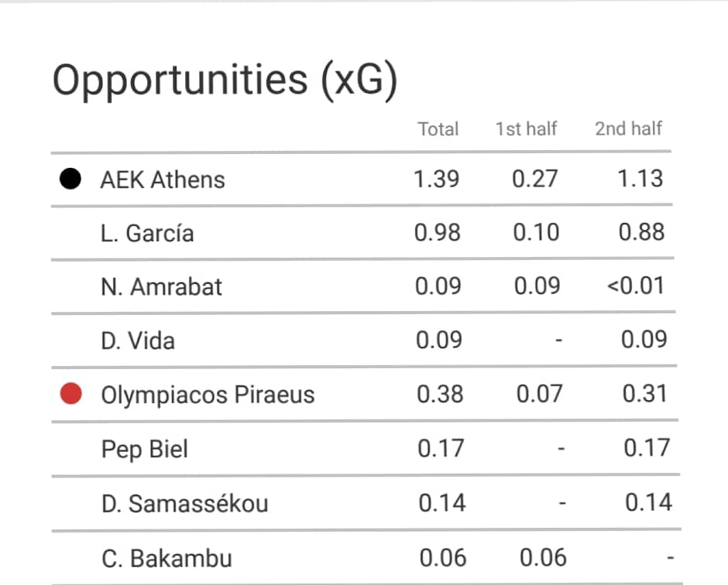
Task: Click C. Bakambu's 1st half value 0.06
Action: coord(543,558)
